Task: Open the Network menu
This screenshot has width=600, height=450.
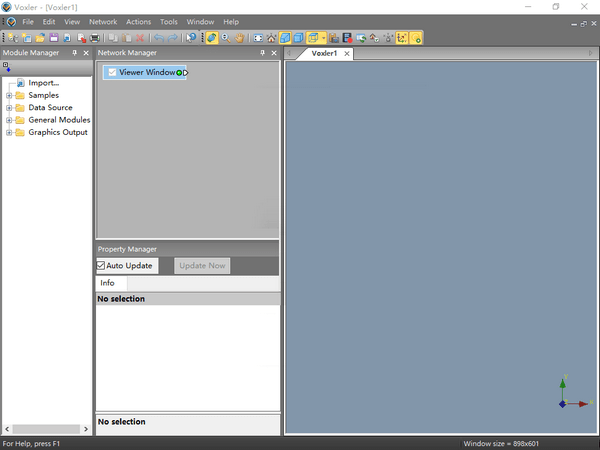Action: click(x=103, y=22)
